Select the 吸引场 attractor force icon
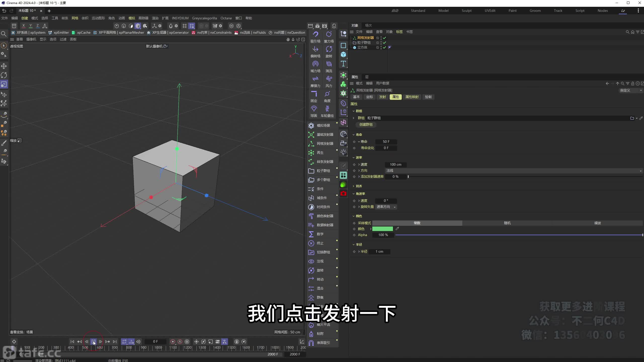644x362 pixels. click(315, 37)
